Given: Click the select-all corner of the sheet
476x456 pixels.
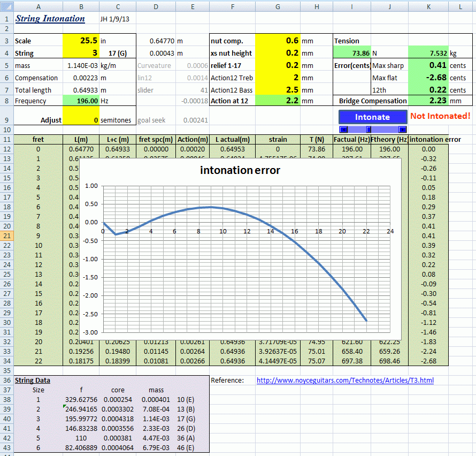Looking at the screenshot, I should click(6, 6).
